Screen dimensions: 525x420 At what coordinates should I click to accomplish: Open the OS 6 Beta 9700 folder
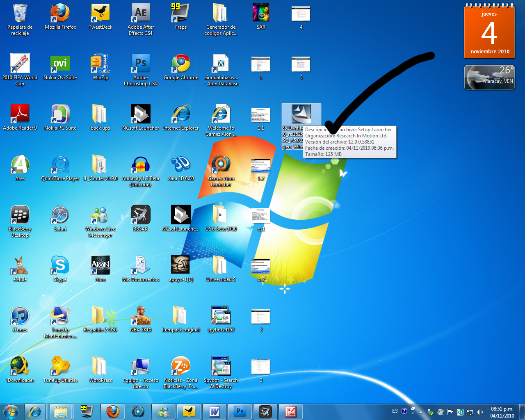(221, 215)
